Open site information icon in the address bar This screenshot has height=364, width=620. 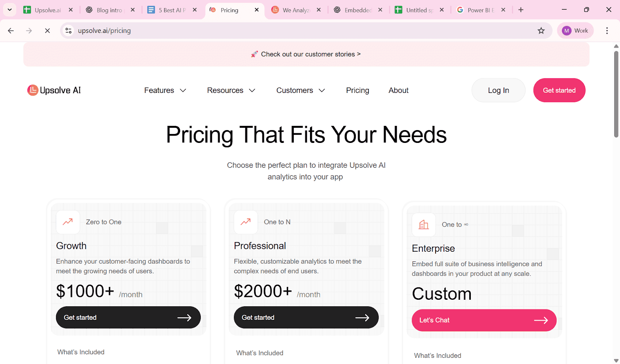pos(68,30)
